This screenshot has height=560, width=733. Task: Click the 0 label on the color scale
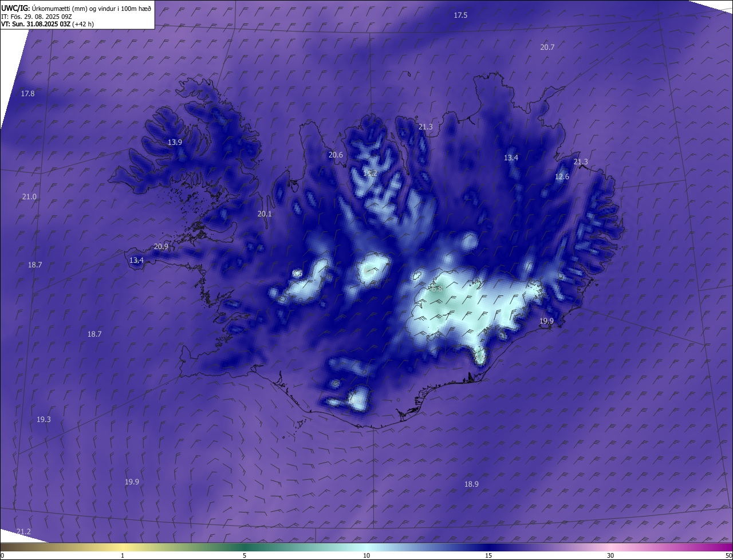click(x=2, y=555)
